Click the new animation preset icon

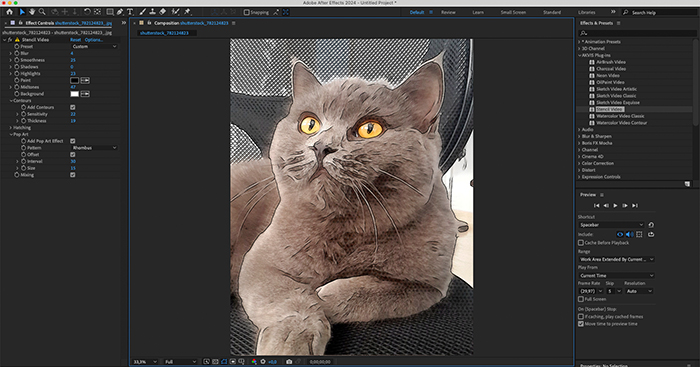(x=687, y=184)
